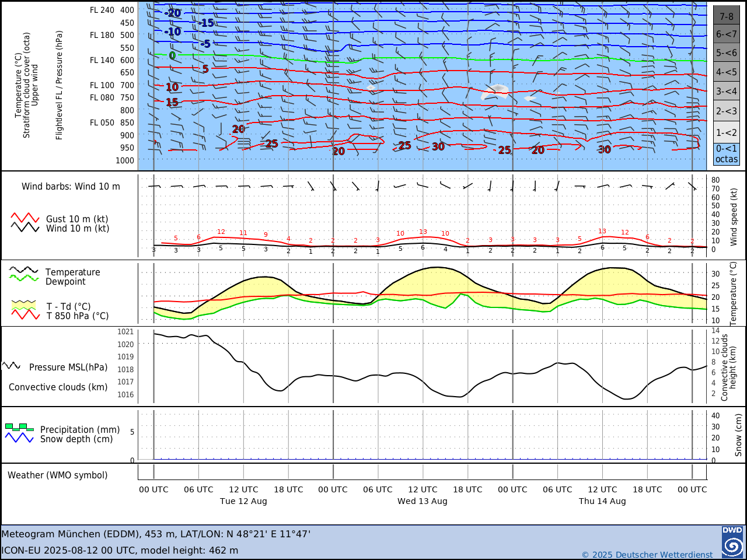Click the DWD logo icon
Viewport: 747px width, 560px height.
[732, 542]
